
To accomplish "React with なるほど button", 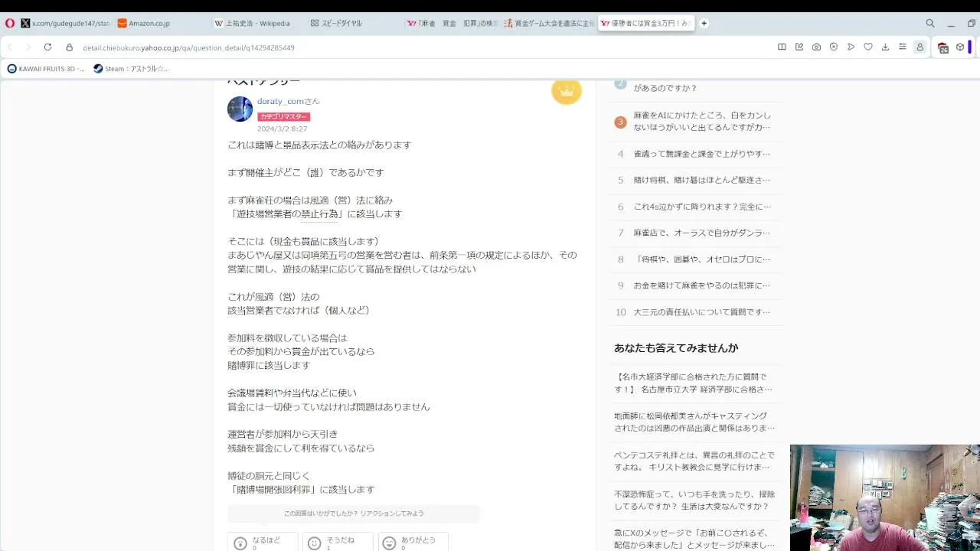I will pos(263,543).
